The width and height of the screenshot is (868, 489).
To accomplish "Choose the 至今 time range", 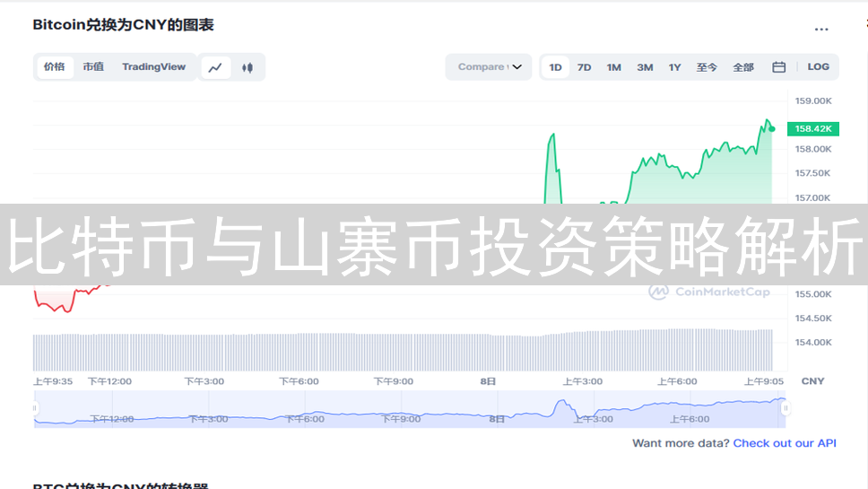I will [707, 67].
